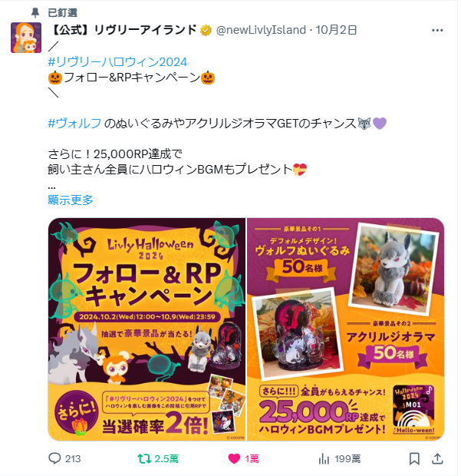Open hashtag #リヴリーハロウィン2024
The image size is (461, 476).
coord(117,62)
